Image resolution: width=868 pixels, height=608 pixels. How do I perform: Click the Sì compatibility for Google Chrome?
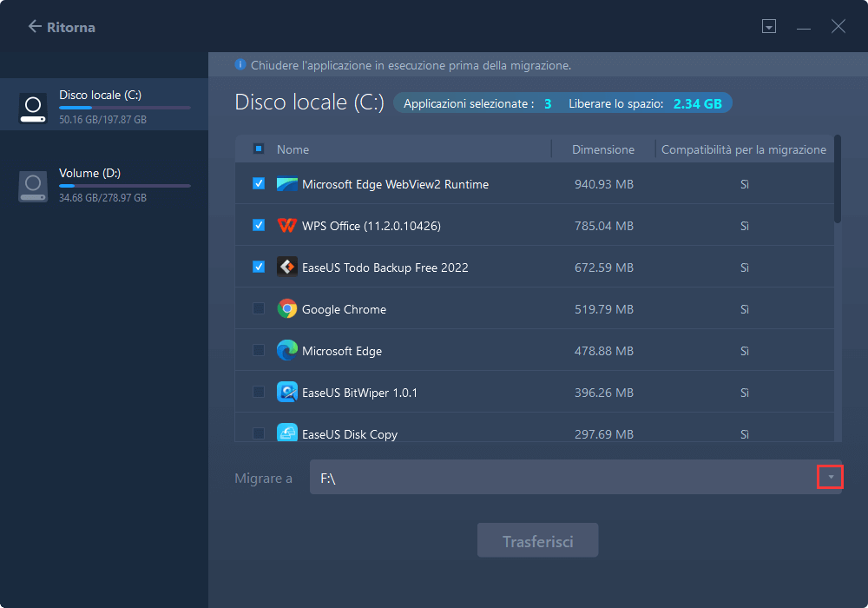(x=745, y=309)
